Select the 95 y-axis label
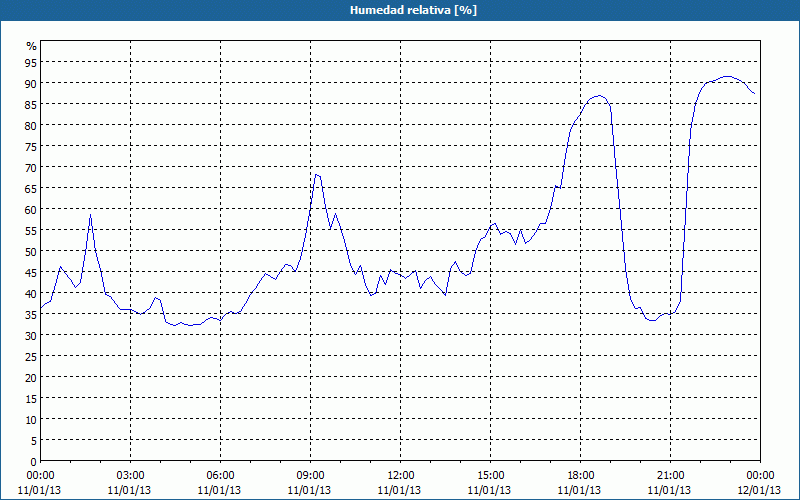This screenshot has width=800, height=500. point(31,62)
